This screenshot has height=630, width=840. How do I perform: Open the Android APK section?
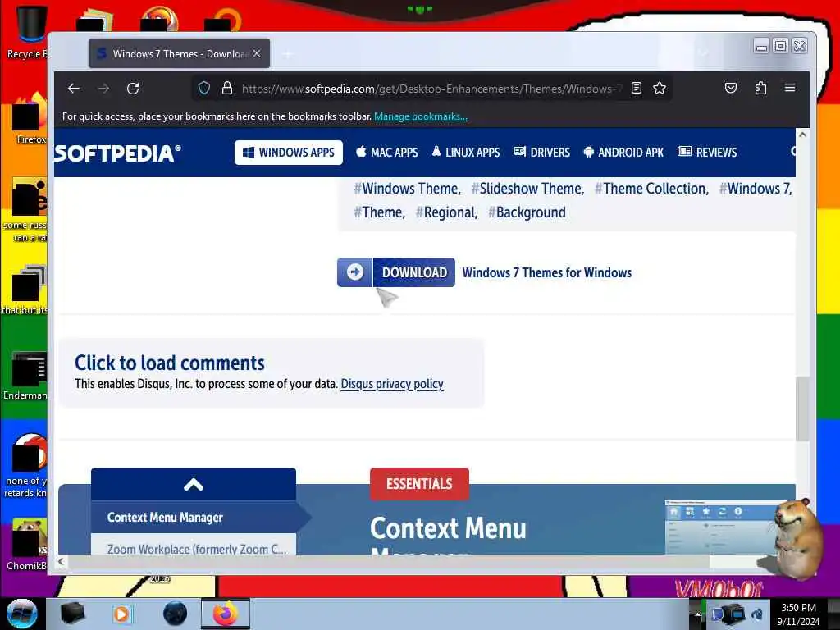pyautogui.click(x=623, y=153)
